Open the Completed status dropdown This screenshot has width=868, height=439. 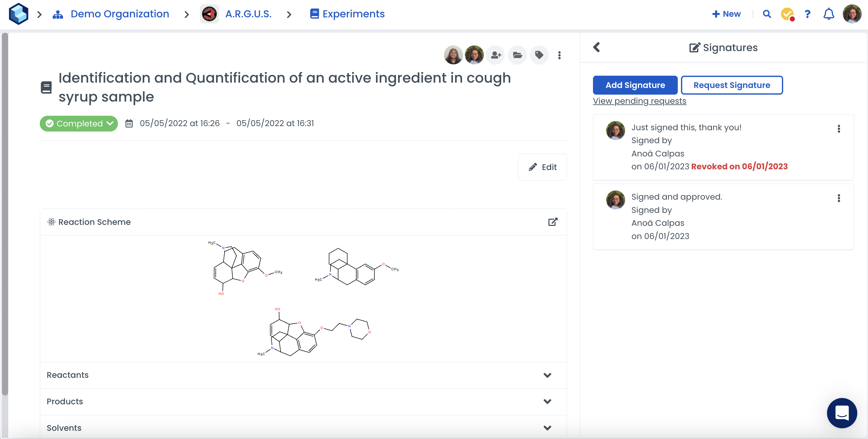(79, 123)
